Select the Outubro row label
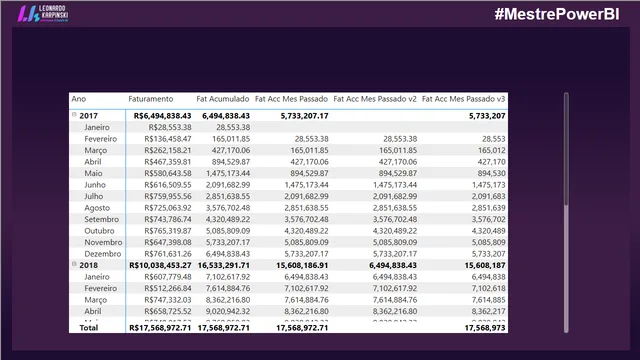Viewport: 640px width, 360px height. pos(99,231)
